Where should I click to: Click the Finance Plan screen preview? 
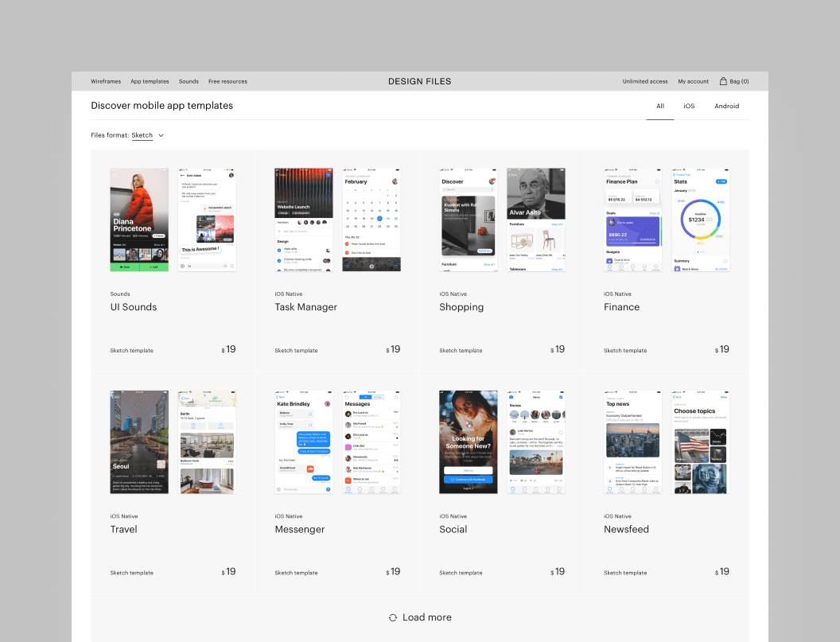(632, 220)
